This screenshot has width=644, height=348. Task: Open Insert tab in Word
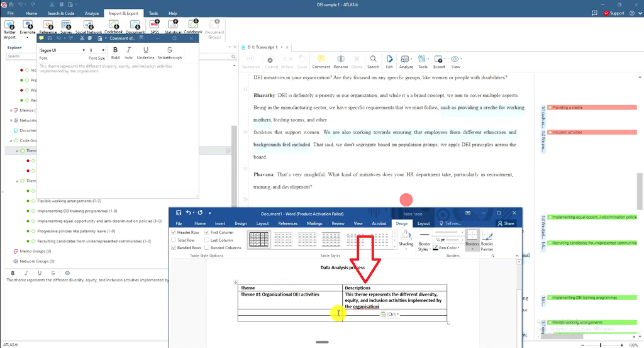click(x=220, y=223)
